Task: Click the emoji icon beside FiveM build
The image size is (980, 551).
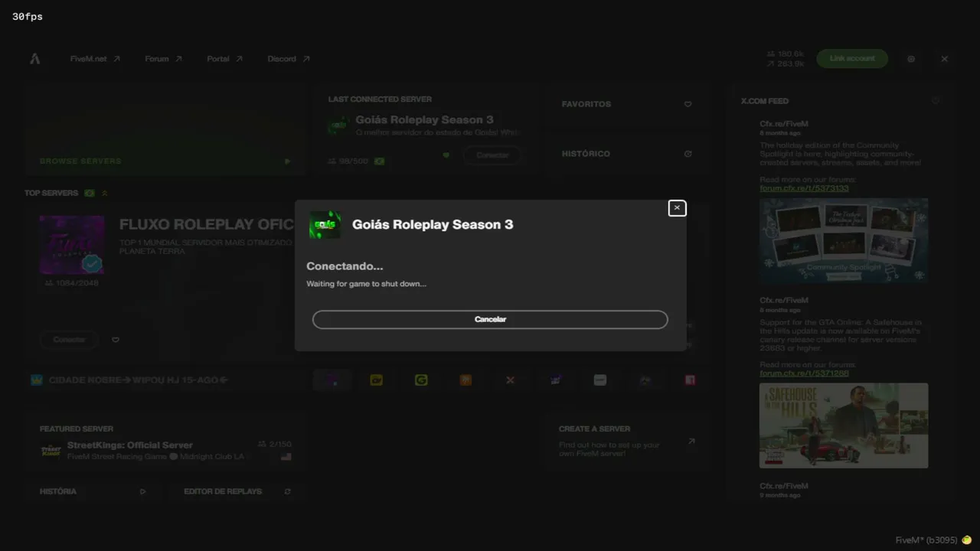Action: pos(966,540)
